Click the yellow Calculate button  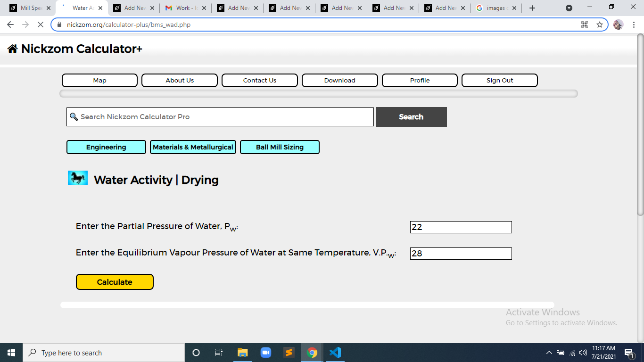tap(115, 282)
